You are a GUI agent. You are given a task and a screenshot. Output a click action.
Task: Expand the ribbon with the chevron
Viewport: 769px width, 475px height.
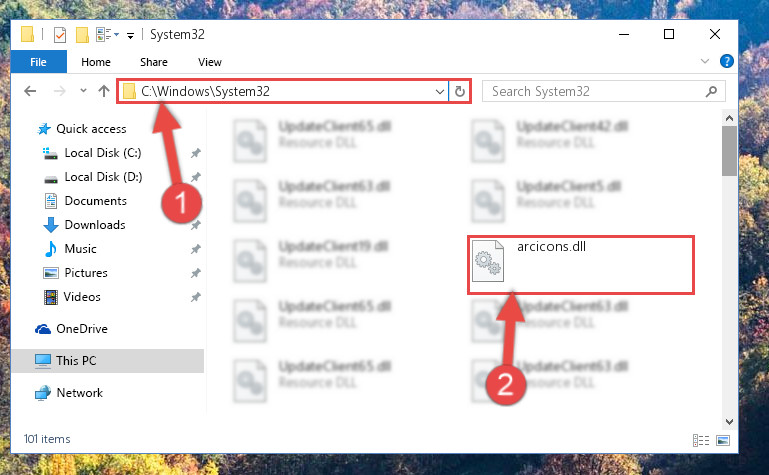705,61
